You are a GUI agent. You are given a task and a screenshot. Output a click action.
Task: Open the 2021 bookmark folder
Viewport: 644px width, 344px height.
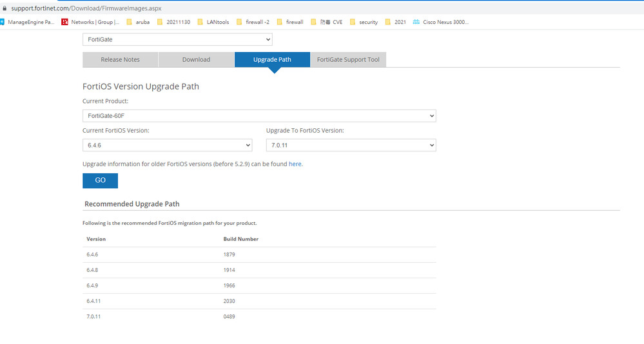[x=395, y=22]
